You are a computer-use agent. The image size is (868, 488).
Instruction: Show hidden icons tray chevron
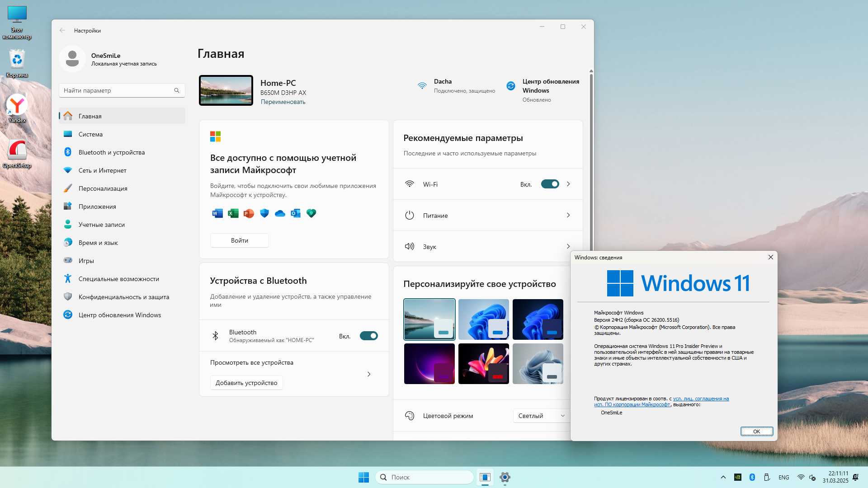click(x=723, y=477)
